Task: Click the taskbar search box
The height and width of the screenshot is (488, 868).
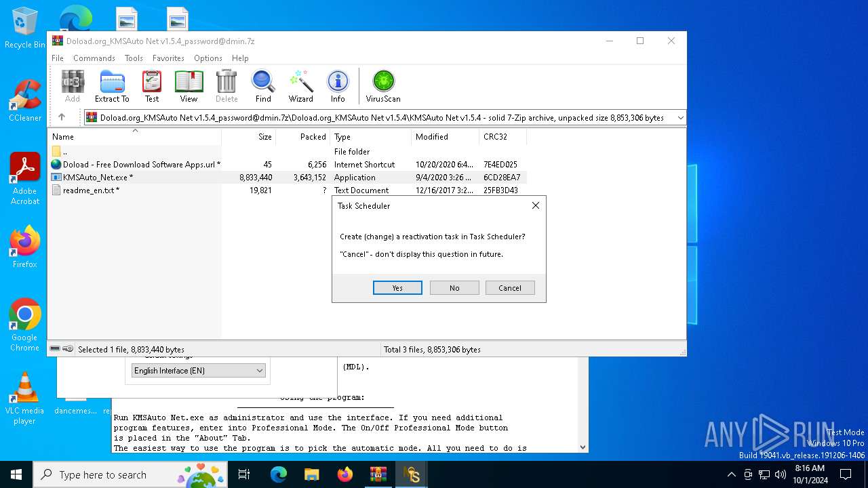Action: (131, 474)
